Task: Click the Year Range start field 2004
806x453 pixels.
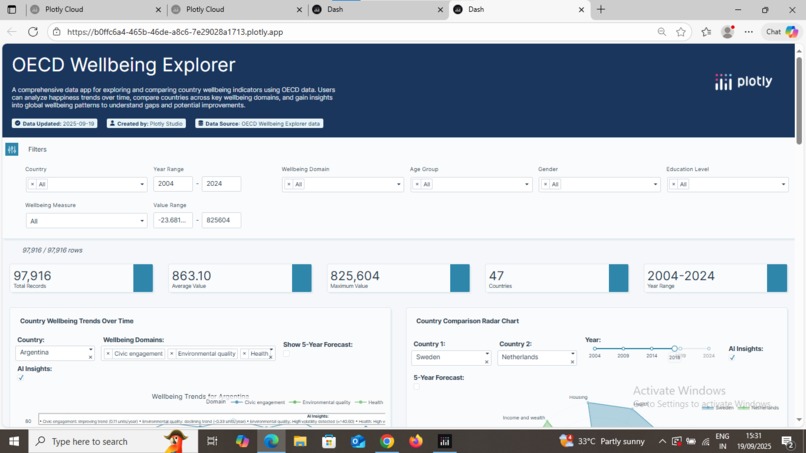Action: coord(173,184)
